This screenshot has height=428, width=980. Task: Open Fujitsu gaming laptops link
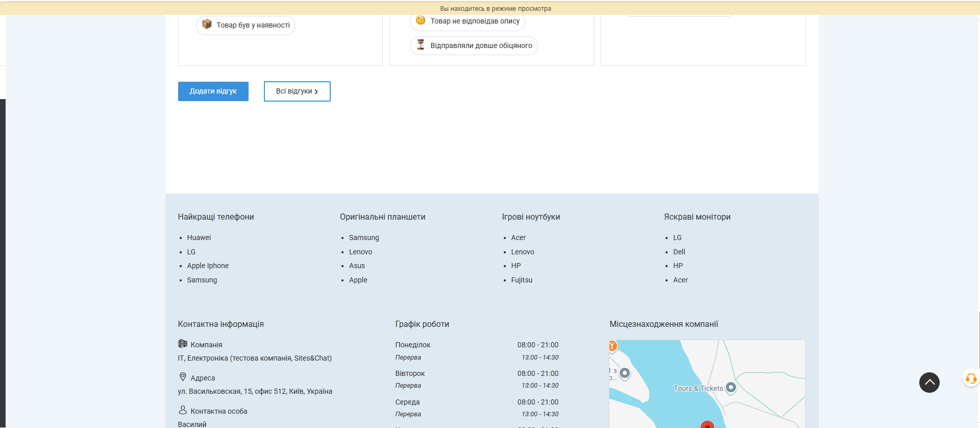click(x=521, y=280)
